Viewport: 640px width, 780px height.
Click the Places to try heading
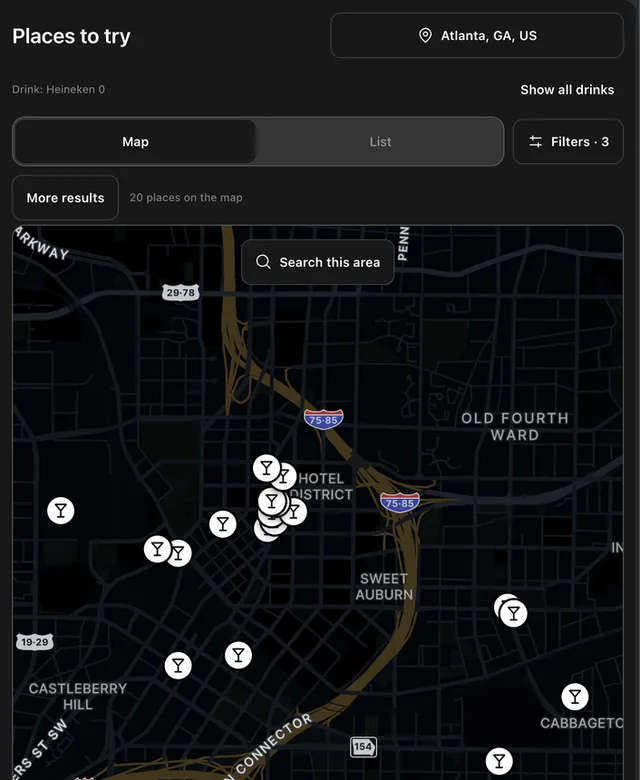(71, 36)
